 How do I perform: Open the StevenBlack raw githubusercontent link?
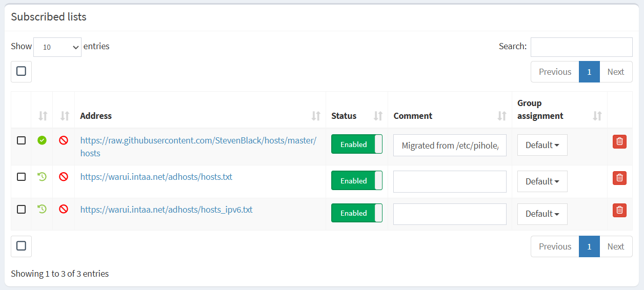(198, 147)
